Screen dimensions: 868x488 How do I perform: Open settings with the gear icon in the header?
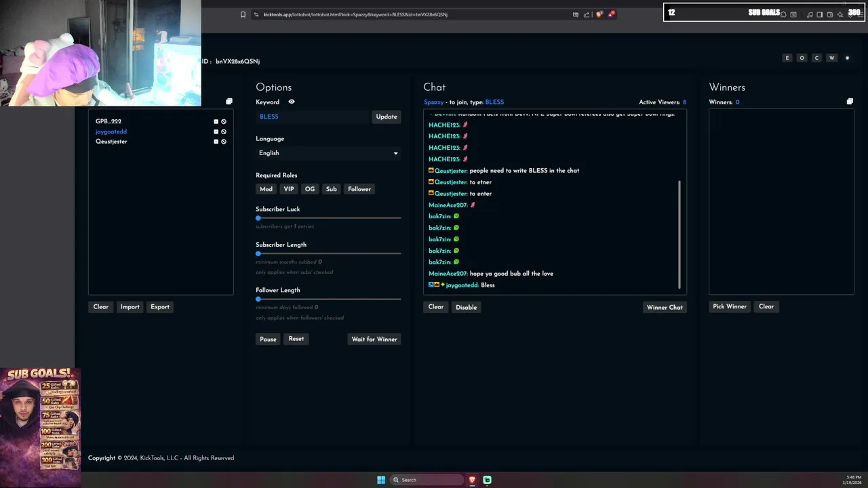pyautogui.click(x=847, y=58)
